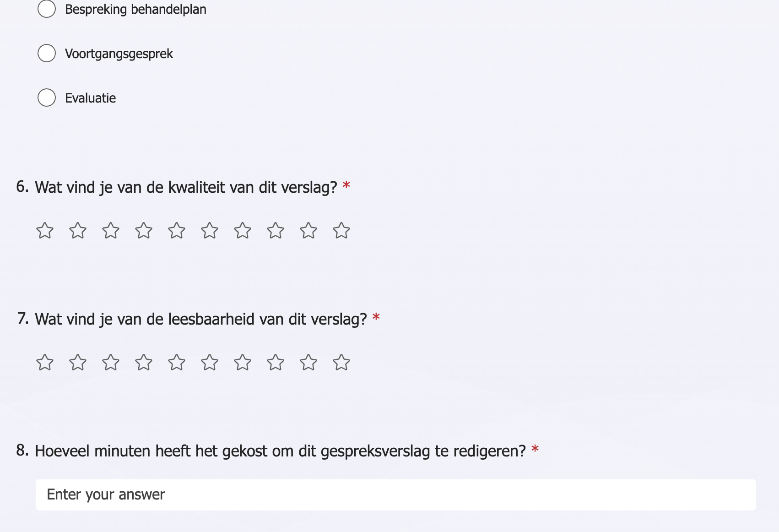
Task: Select the 4th star on question 7
Action: tap(143, 362)
